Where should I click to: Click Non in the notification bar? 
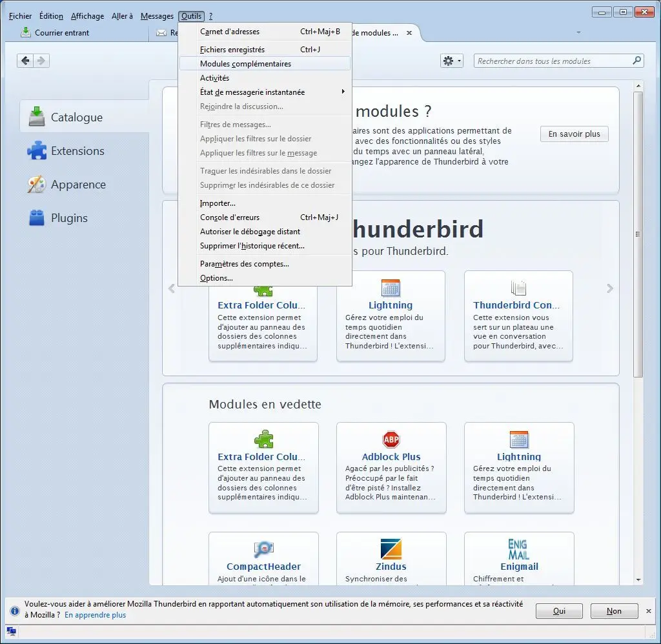coord(614,610)
